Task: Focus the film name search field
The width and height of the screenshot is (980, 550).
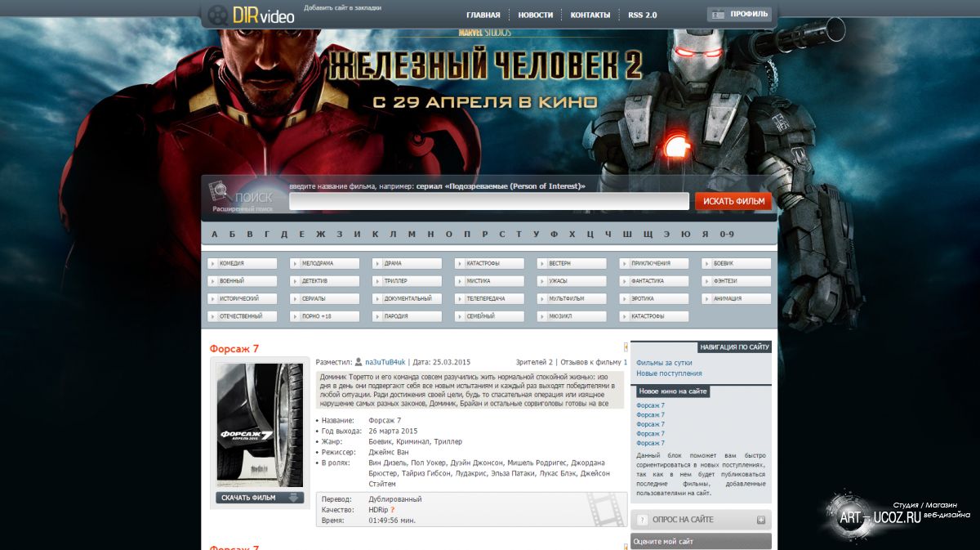Action: (x=489, y=201)
